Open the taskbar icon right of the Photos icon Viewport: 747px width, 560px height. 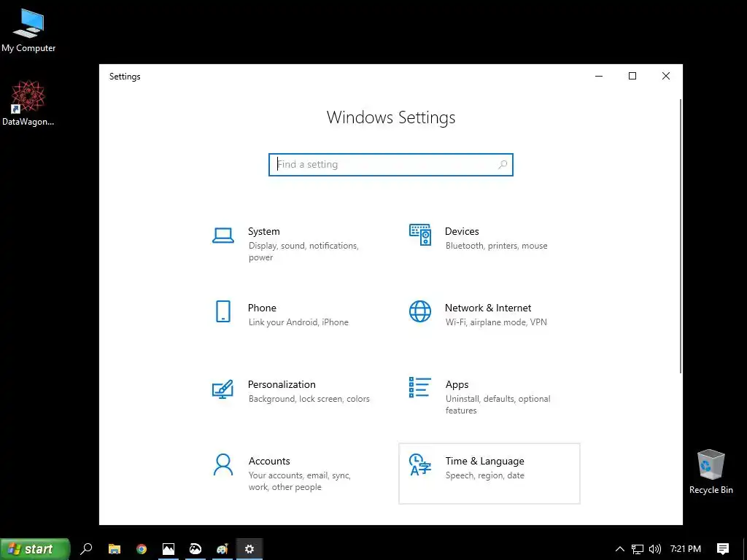[x=196, y=548]
